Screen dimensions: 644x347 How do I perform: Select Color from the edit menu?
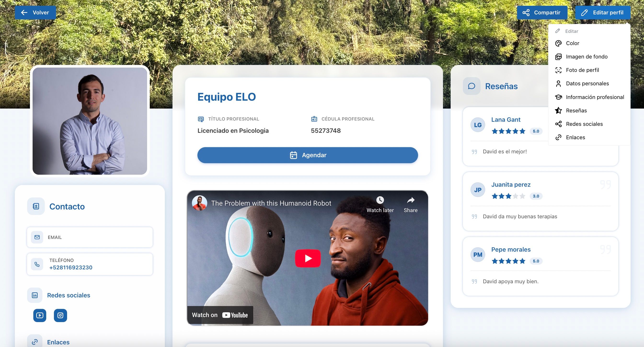tap(572, 43)
